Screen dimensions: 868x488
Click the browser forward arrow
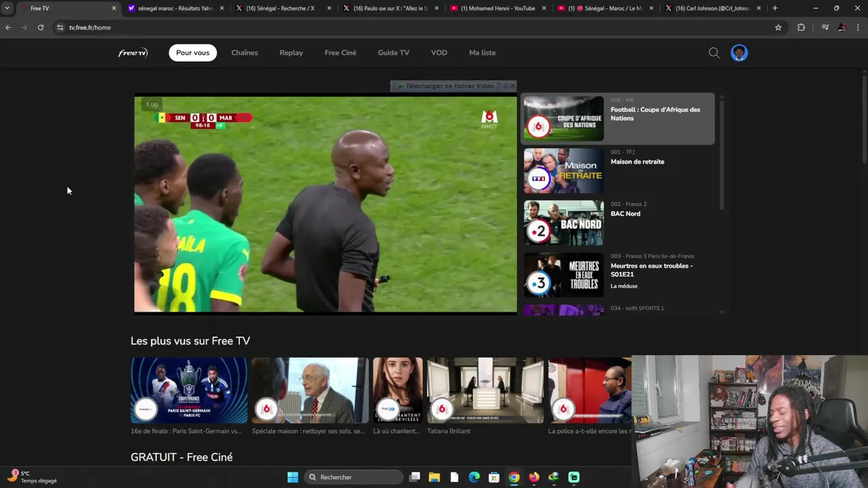click(x=24, y=28)
